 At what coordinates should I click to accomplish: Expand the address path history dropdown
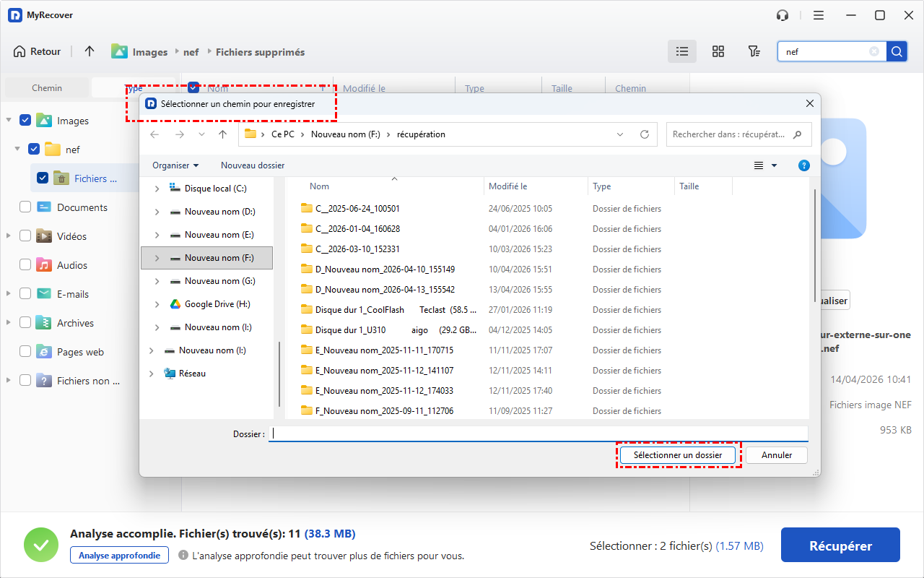620,134
